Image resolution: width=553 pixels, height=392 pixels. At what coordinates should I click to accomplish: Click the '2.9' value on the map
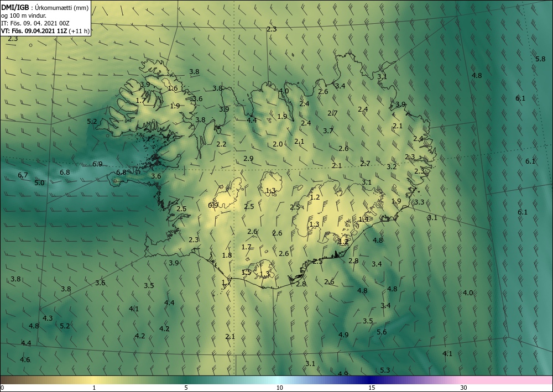[248, 158]
